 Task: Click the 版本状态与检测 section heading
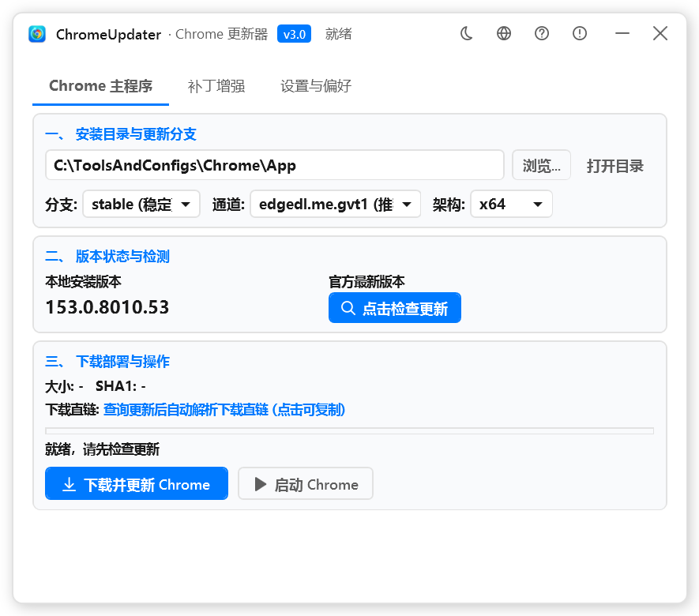tap(107, 257)
